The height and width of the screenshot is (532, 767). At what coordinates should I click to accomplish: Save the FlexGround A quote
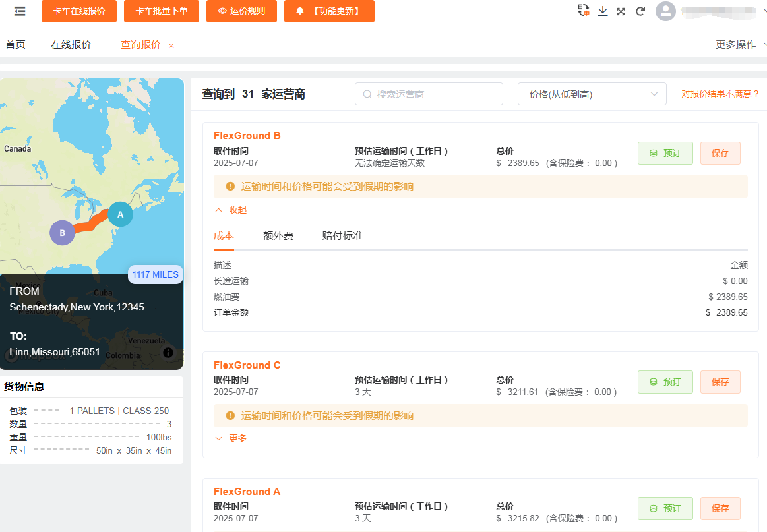pos(720,508)
